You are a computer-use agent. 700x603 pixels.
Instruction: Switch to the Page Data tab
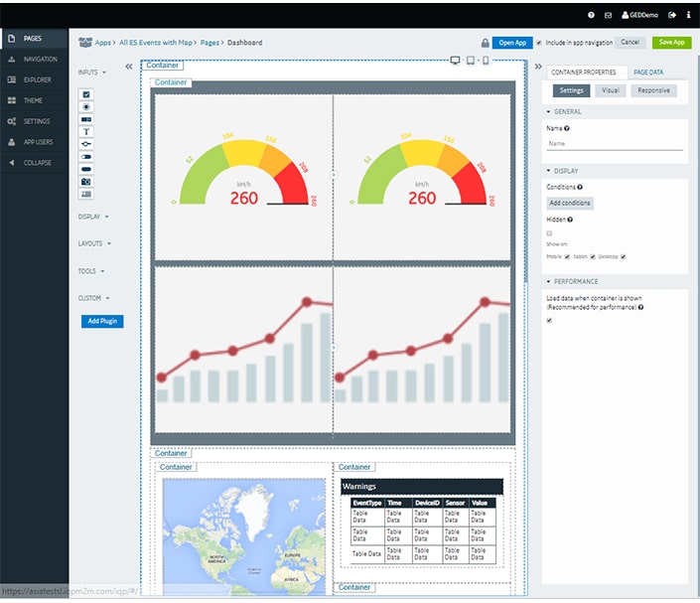point(648,73)
